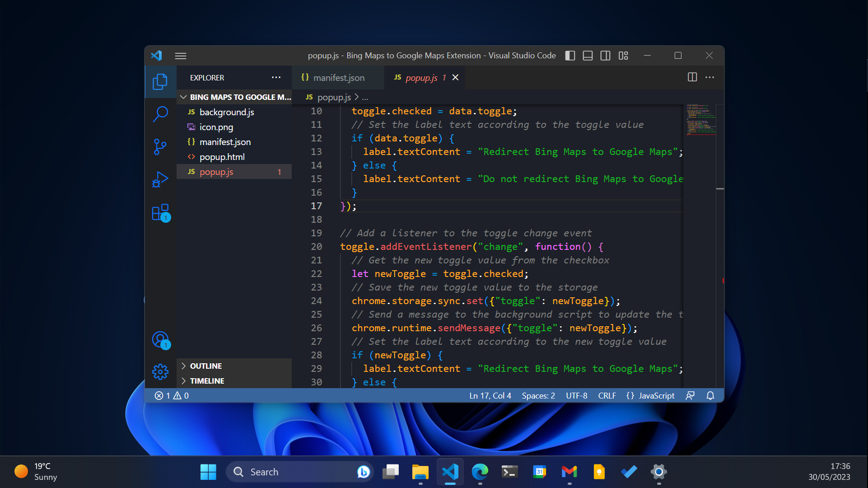This screenshot has height=488, width=868.
Task: Expand the TIMELINE section
Action: pos(207,381)
